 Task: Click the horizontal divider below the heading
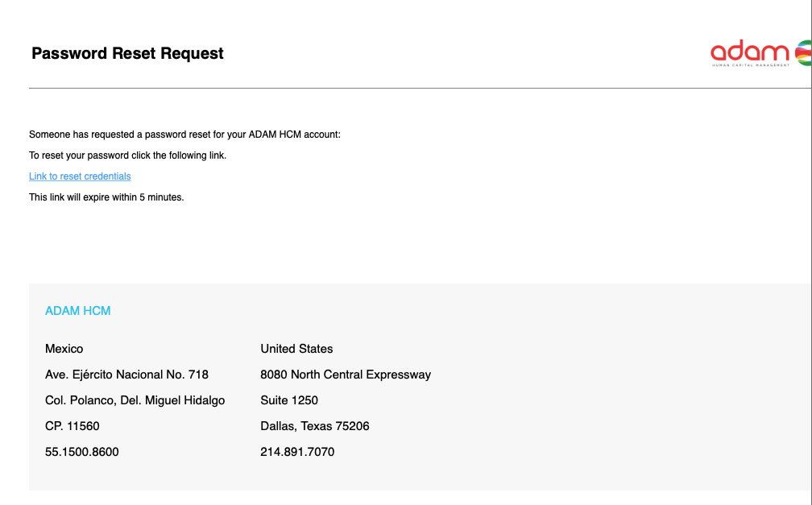coord(420,88)
